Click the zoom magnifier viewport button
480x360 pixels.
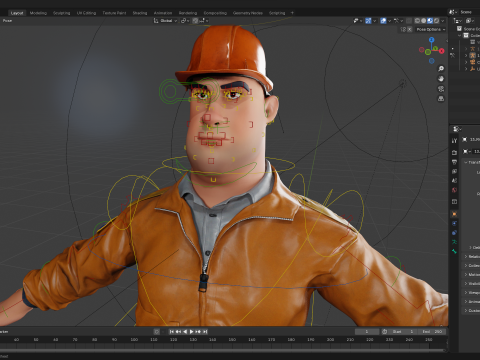tap(441, 69)
